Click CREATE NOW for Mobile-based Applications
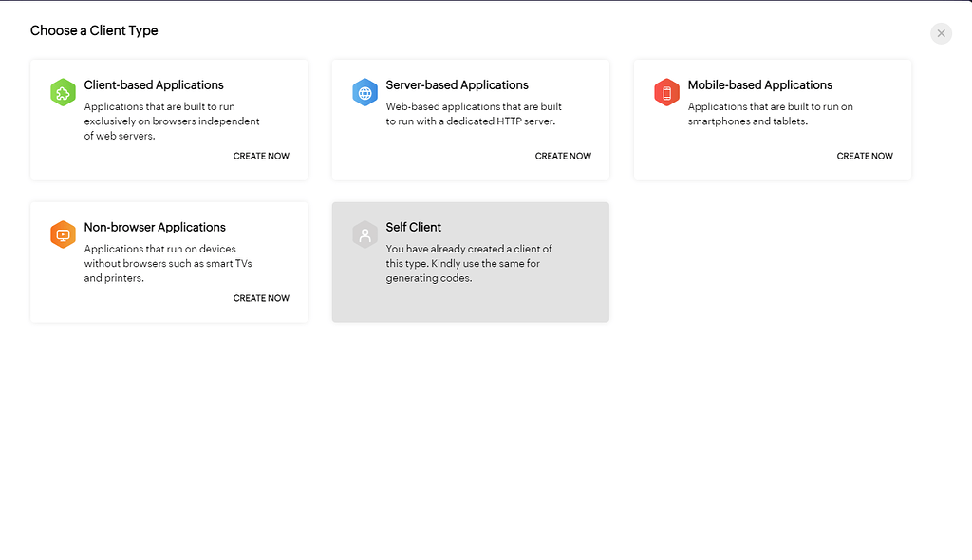This screenshot has width=972, height=560. click(x=865, y=156)
